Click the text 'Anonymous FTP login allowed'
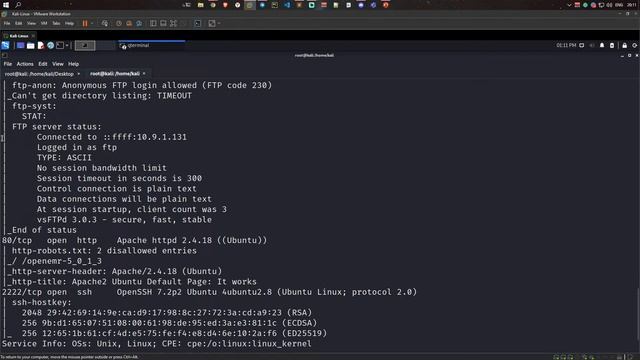640x360 pixels. pos(129,85)
